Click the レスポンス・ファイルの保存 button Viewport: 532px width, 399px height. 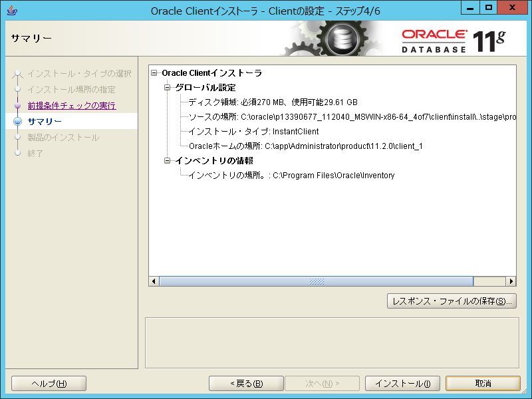(x=452, y=301)
